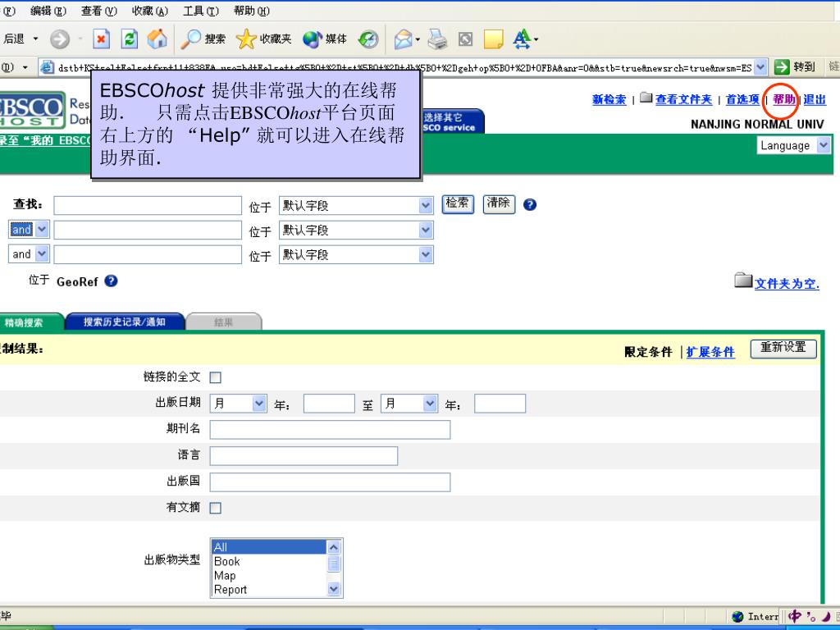Open browsing History clock icon
The image size is (840, 630).
click(x=368, y=39)
